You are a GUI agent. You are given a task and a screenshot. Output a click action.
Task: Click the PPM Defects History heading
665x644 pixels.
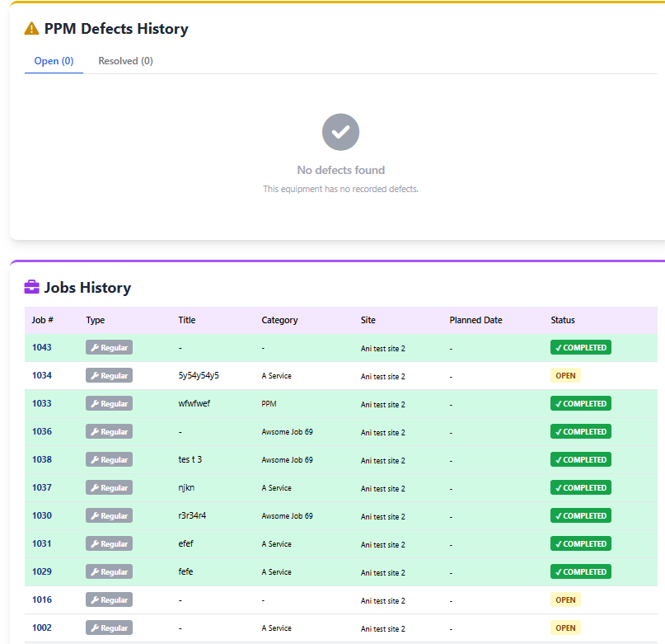pos(116,29)
